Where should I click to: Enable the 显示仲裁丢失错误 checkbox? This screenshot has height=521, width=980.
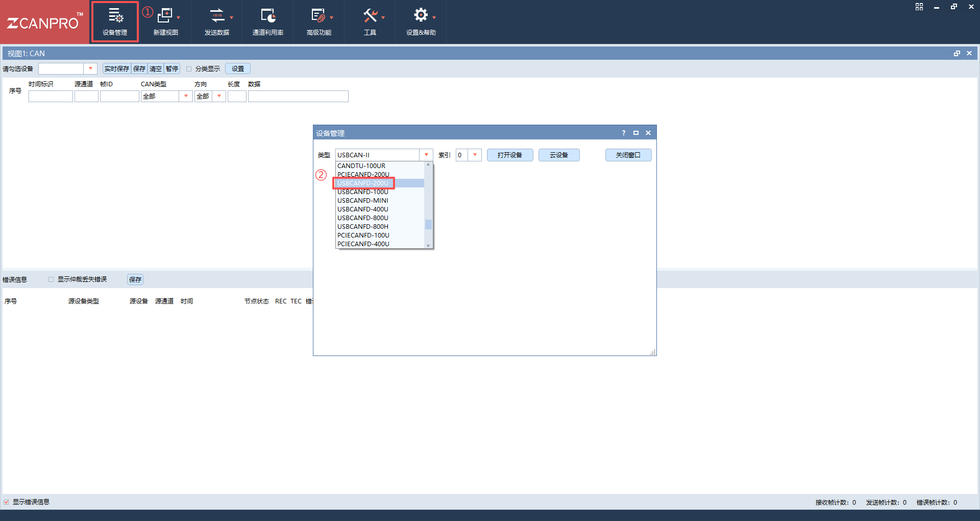[x=51, y=279]
